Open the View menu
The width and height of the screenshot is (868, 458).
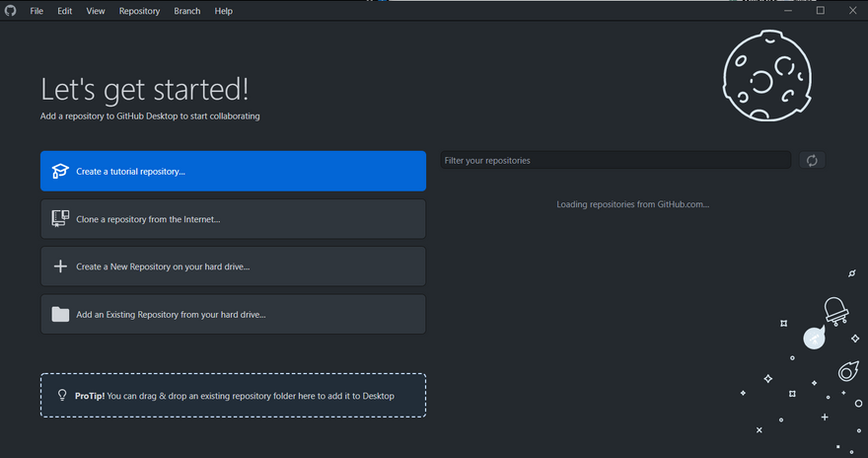tap(96, 11)
